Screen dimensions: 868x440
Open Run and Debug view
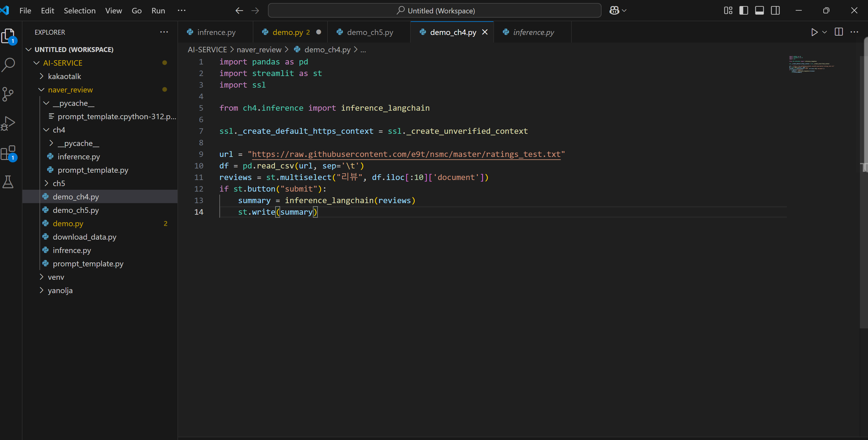(x=8, y=123)
